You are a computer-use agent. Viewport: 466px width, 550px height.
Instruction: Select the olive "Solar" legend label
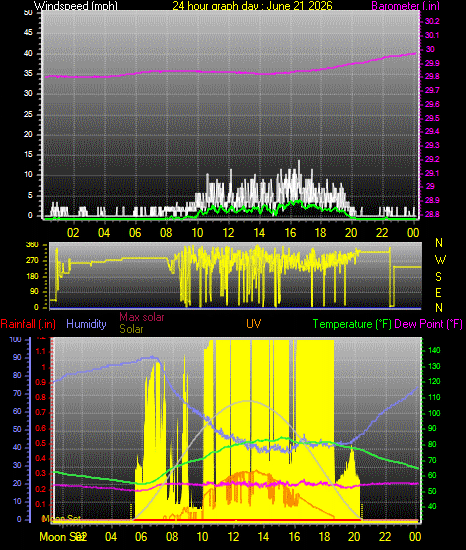tap(131, 329)
